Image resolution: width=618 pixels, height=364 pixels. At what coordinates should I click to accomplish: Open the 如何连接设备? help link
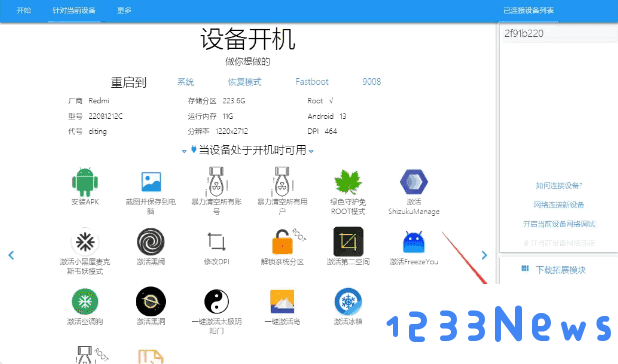click(x=558, y=186)
